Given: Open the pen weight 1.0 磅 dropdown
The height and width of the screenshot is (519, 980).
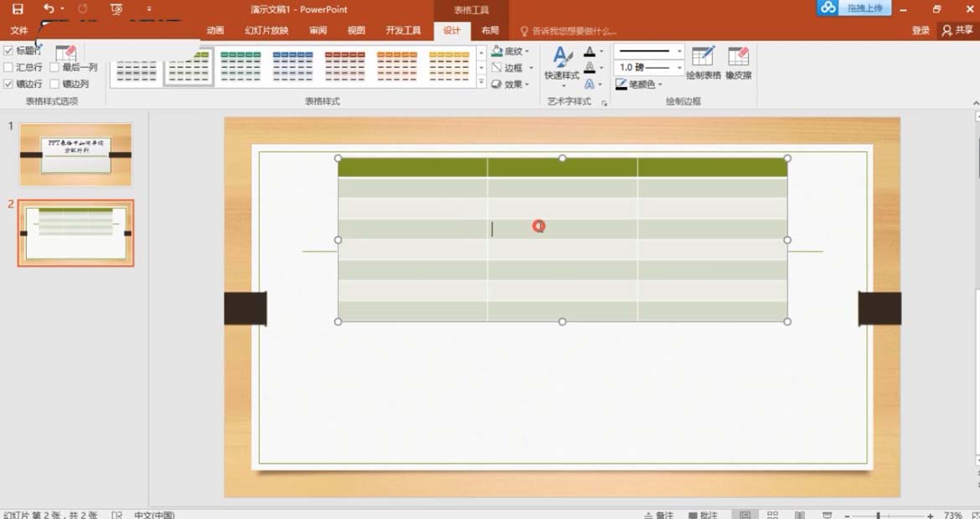Looking at the screenshot, I should (x=649, y=68).
